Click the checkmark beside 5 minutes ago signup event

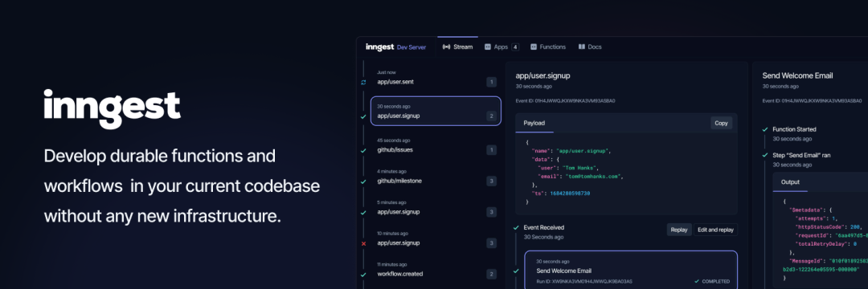[x=364, y=212]
